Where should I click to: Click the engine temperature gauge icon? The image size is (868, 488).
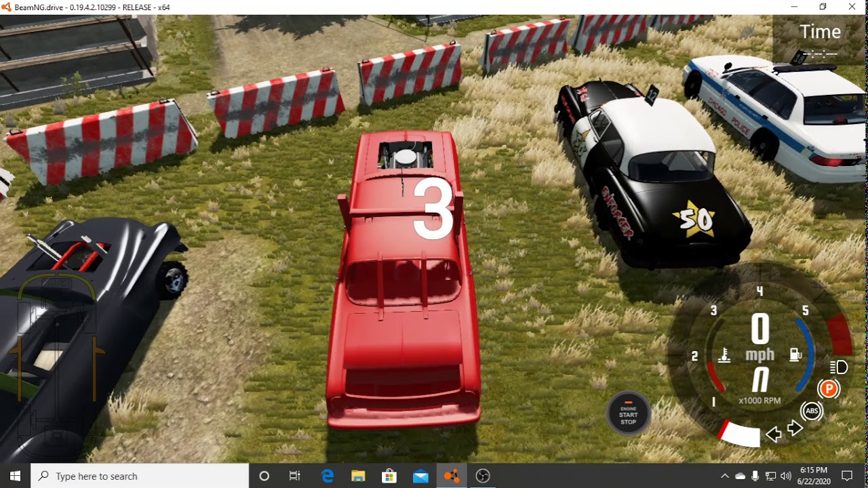[x=724, y=355]
